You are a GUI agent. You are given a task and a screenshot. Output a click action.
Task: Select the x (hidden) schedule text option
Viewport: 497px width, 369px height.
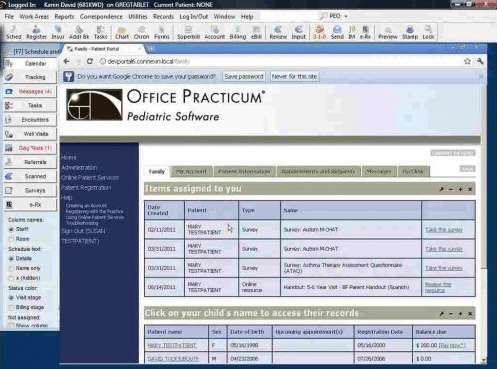pyautogui.click(x=11, y=278)
